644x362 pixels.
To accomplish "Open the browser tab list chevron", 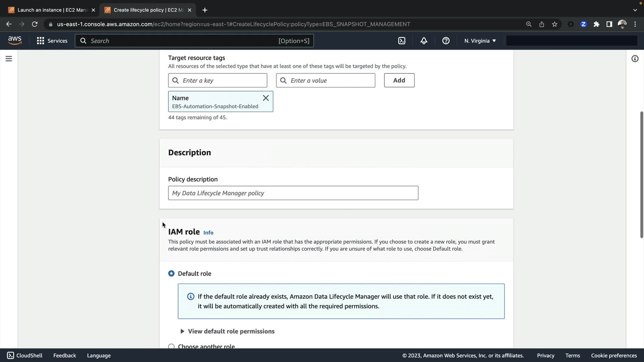I will click(635, 10).
